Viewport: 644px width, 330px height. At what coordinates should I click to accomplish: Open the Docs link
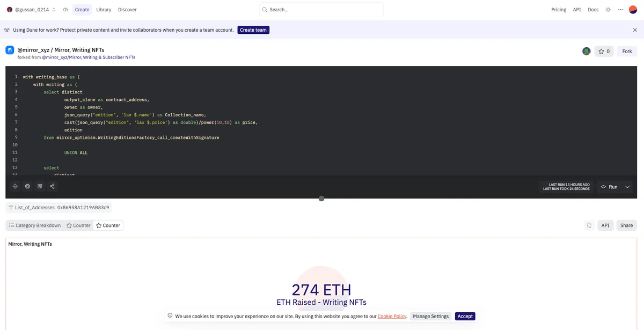593,10
